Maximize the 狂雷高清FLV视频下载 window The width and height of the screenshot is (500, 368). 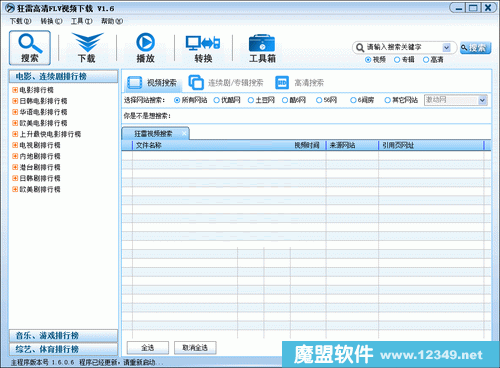(473, 8)
